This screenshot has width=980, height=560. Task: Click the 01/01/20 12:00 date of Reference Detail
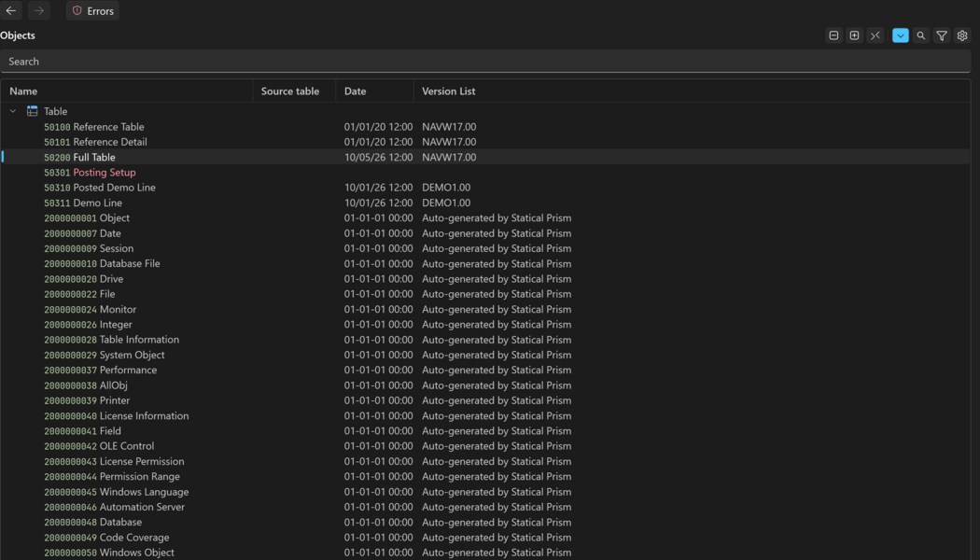click(x=378, y=142)
